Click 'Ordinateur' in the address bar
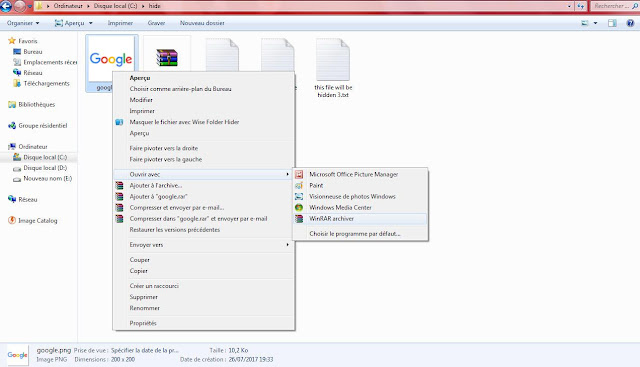Viewport: 640px width, 367px height. tap(68, 6)
